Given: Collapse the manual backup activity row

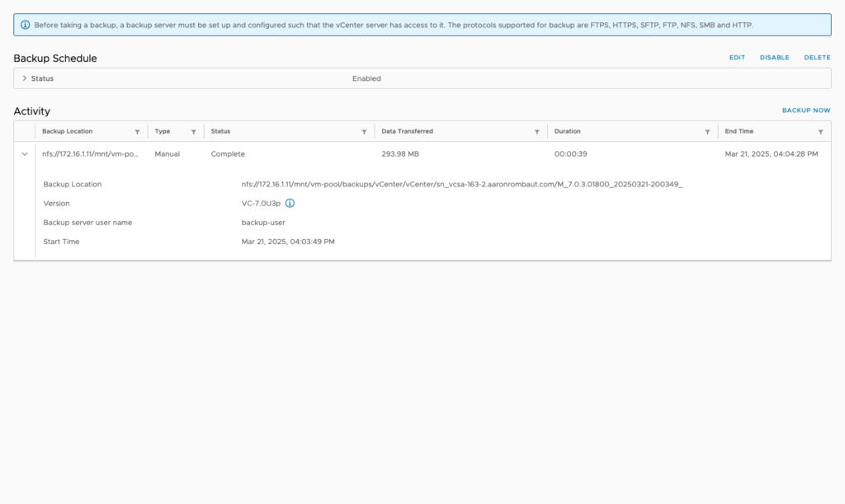Looking at the screenshot, I should point(25,153).
